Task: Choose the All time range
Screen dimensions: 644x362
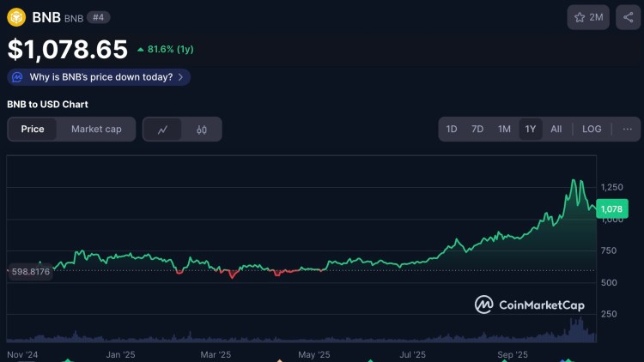Action: (x=556, y=130)
